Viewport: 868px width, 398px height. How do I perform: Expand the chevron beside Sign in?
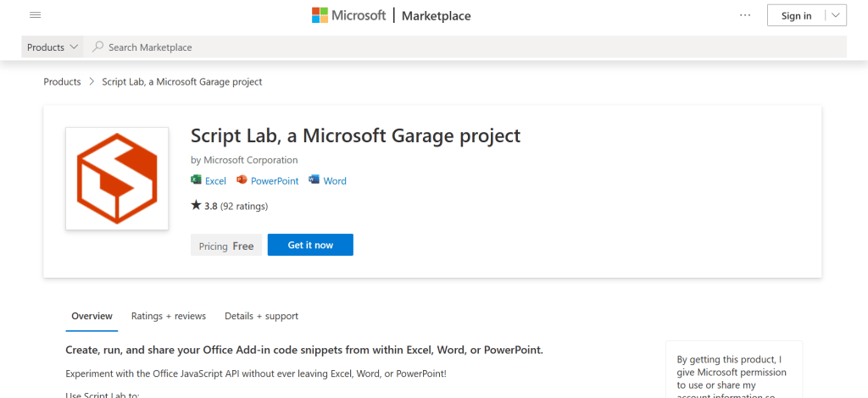coord(835,15)
